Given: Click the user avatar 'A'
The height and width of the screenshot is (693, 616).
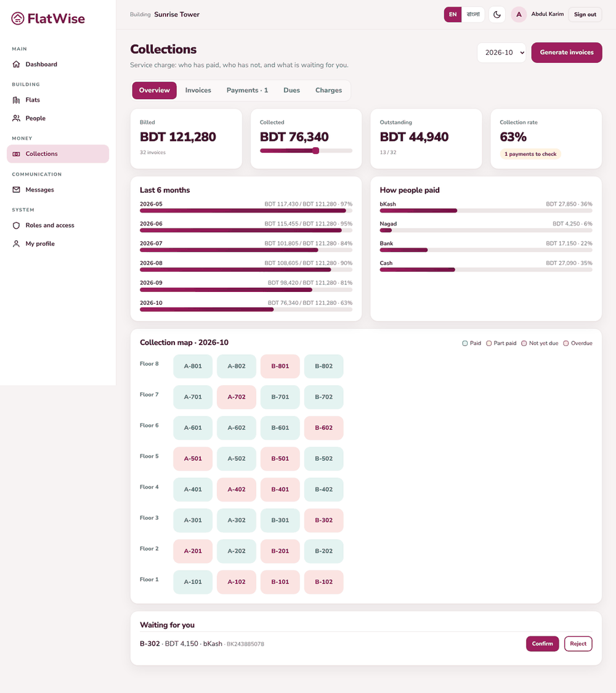Looking at the screenshot, I should (519, 15).
